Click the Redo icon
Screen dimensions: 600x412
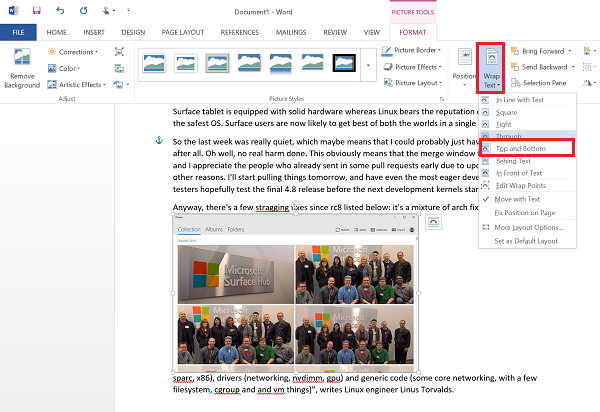83,11
